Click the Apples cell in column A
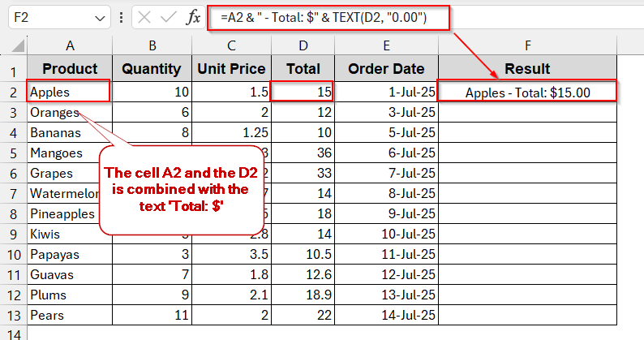644x340 pixels. click(69, 92)
